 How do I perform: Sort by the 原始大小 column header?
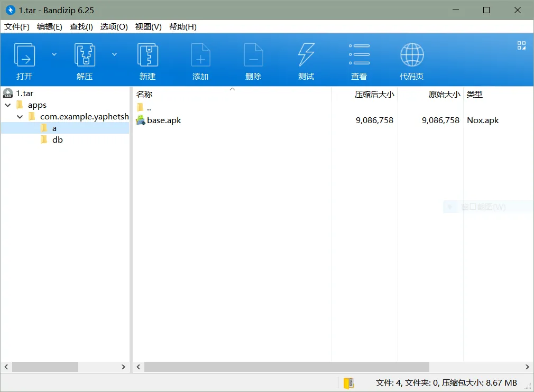[x=444, y=94]
